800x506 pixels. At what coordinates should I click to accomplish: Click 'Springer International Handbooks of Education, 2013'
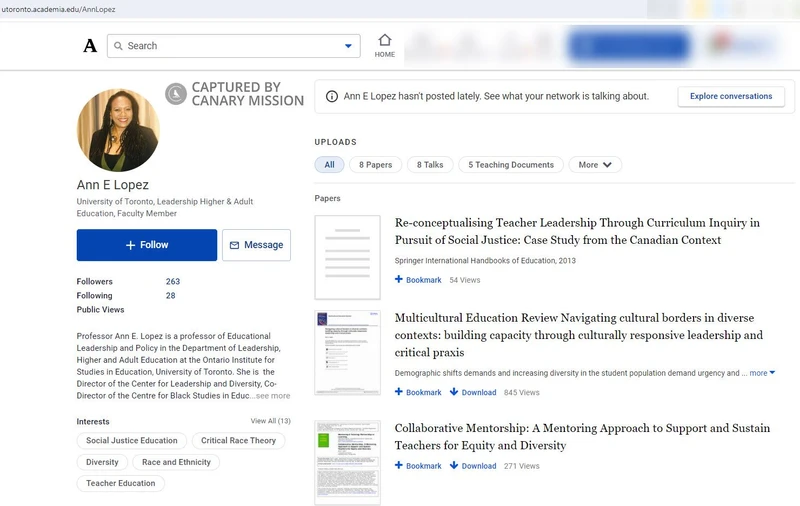pyautogui.click(x=485, y=261)
